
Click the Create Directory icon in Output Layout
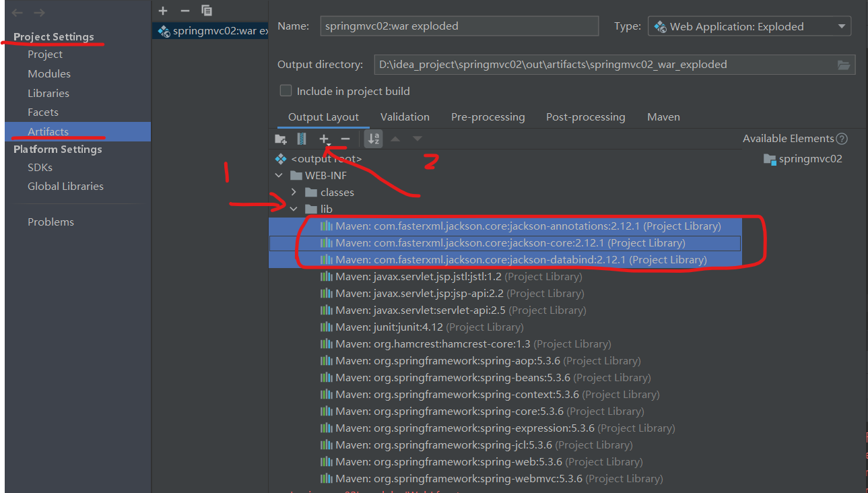(x=281, y=139)
